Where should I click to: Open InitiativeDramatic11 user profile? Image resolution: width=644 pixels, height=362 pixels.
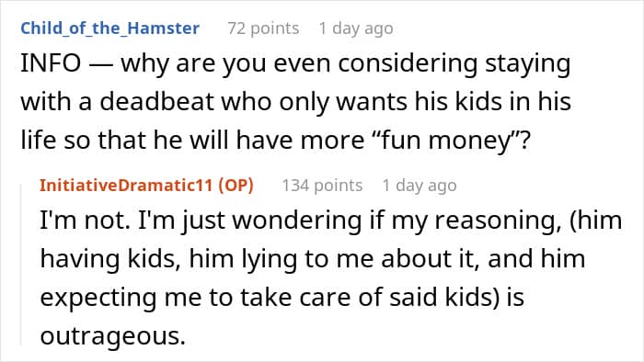coord(126,186)
